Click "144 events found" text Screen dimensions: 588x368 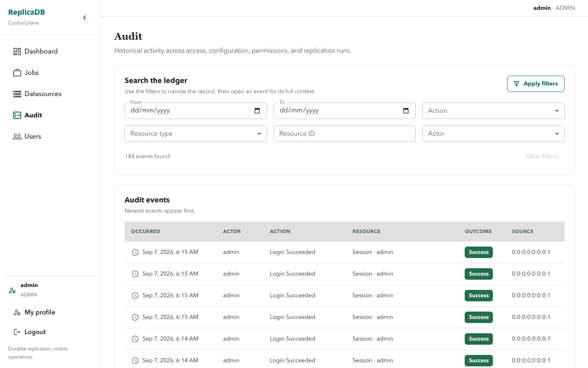[147, 156]
